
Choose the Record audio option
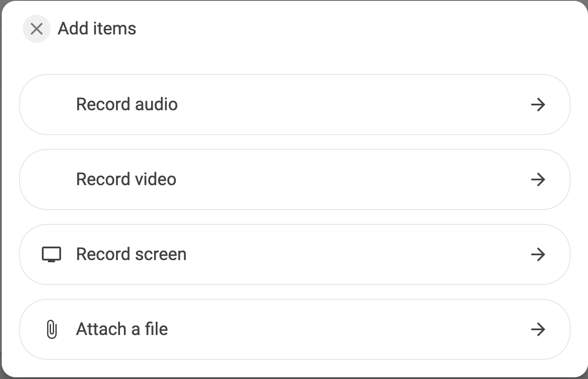click(295, 105)
